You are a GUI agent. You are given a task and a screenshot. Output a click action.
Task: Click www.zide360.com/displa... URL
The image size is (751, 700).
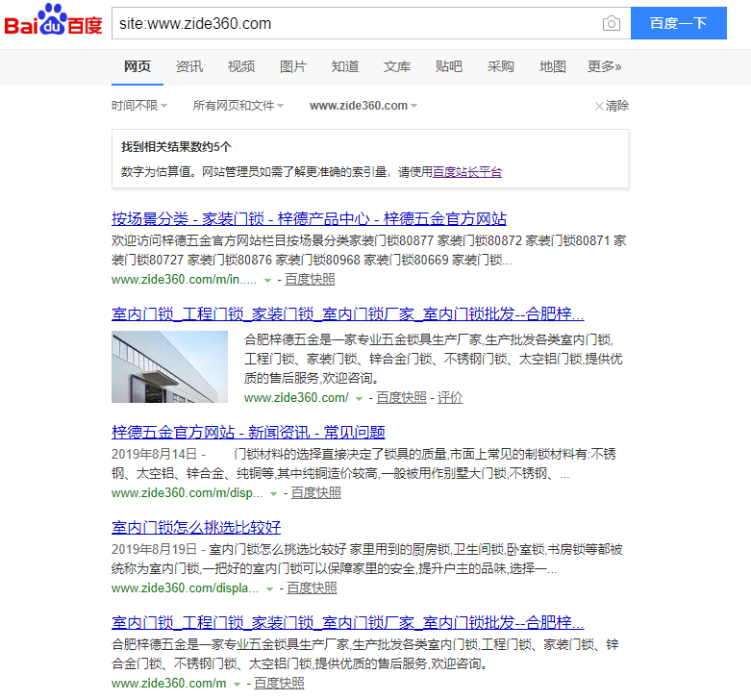185,588
